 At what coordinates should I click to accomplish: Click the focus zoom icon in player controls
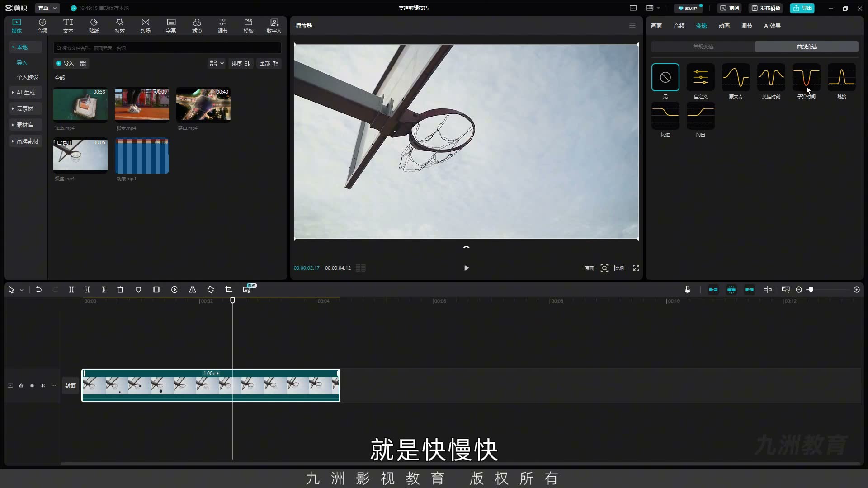click(x=604, y=268)
